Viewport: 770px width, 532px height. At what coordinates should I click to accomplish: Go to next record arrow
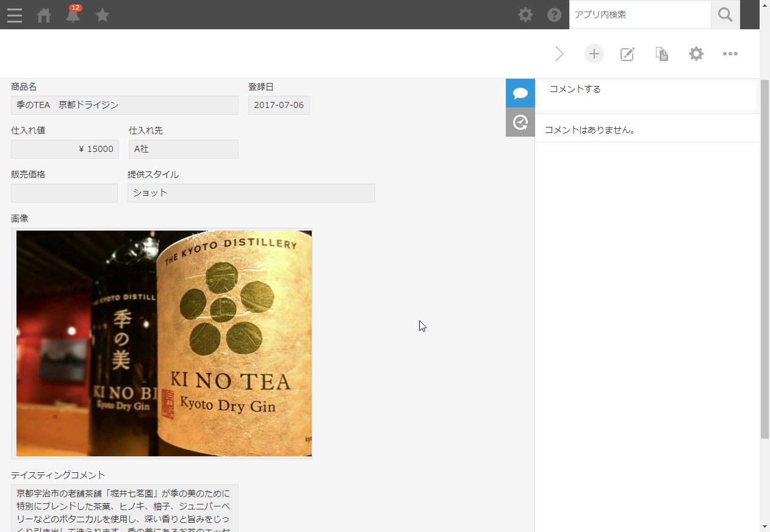click(x=560, y=54)
